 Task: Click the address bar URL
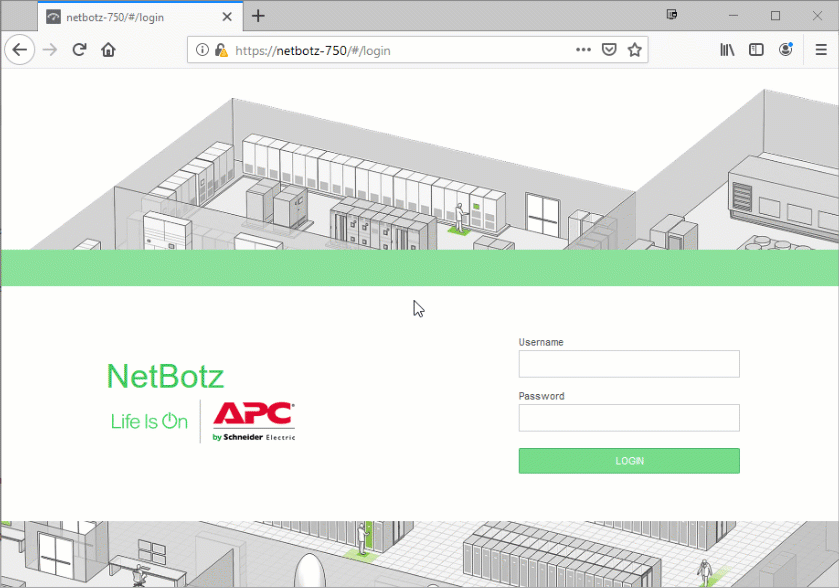(x=312, y=50)
